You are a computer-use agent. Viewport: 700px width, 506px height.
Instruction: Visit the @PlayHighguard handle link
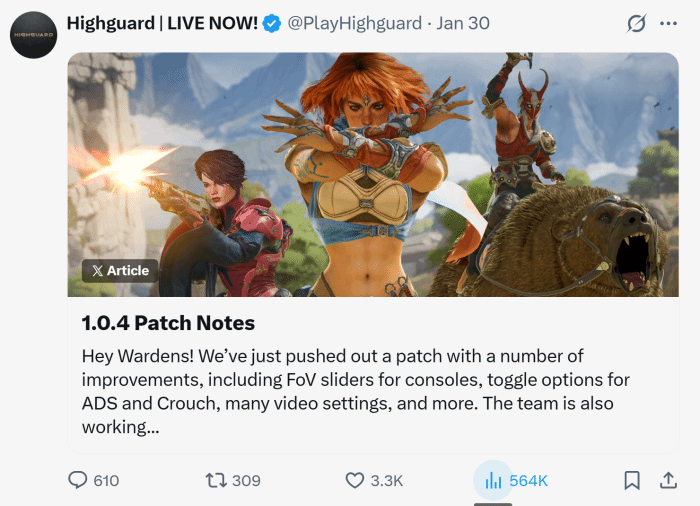click(x=354, y=23)
